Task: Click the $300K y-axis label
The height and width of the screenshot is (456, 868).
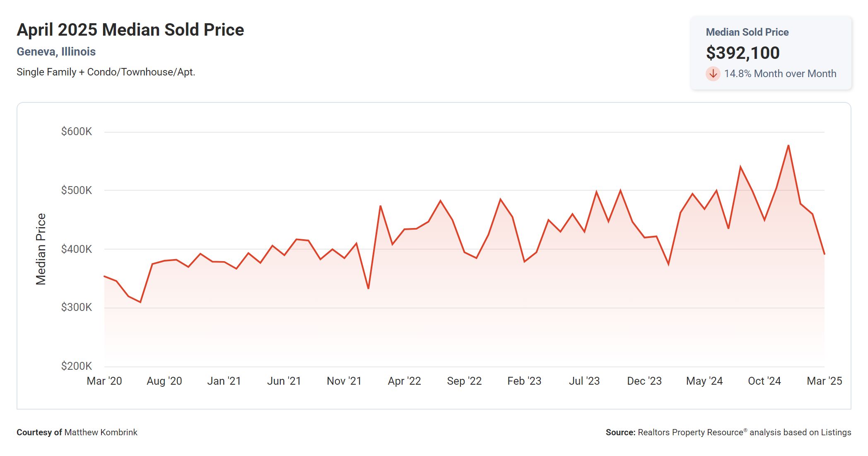Action: (x=77, y=307)
